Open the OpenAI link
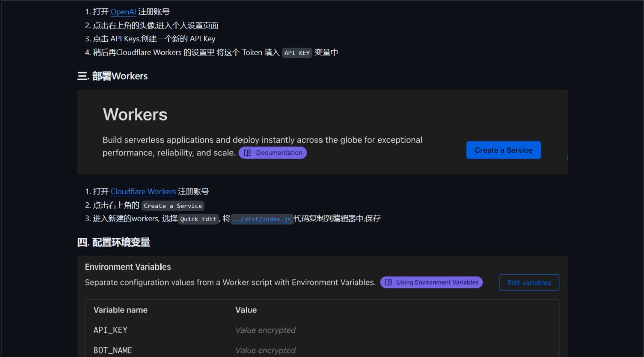This screenshot has width=644, height=357. click(x=123, y=12)
